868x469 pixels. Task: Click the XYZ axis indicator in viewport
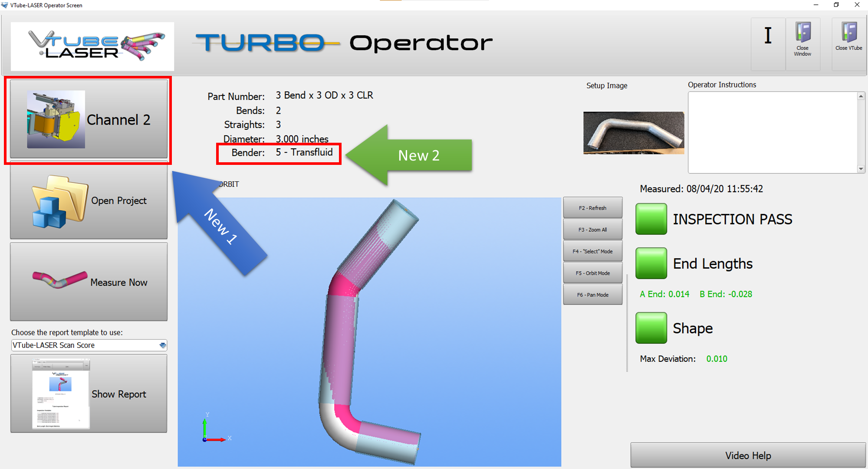pyautogui.click(x=216, y=428)
